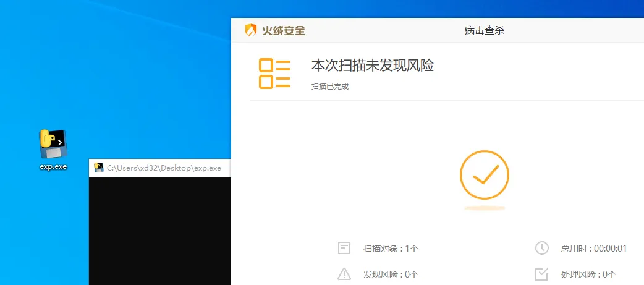Image resolution: width=644 pixels, height=285 pixels.
Task: Click the 扫描已完成 status text
Action: 330,87
